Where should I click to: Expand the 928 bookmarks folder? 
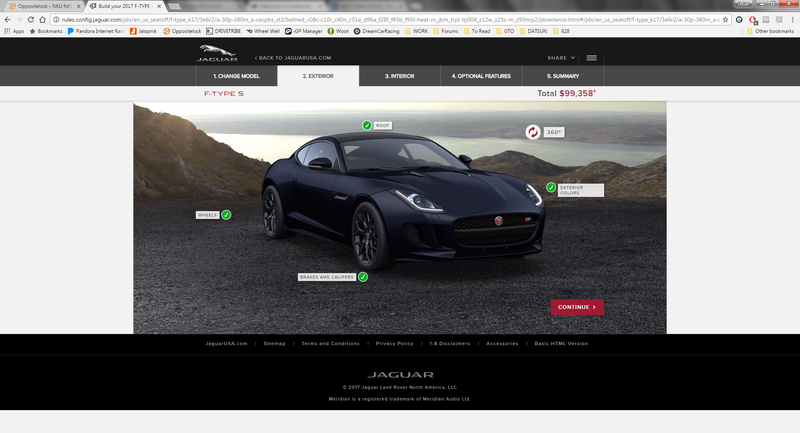click(561, 31)
